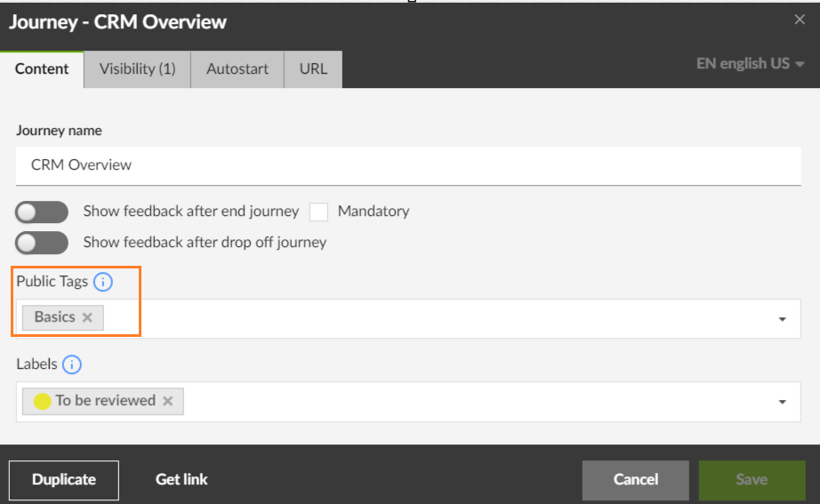Click the Public Tags info icon

point(103,283)
